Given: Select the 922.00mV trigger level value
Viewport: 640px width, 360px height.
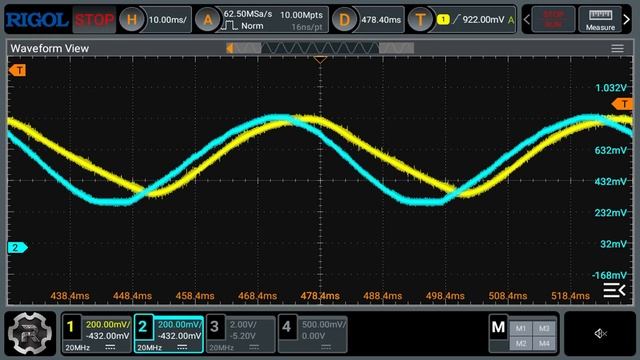Looking at the screenshot, I should pos(483,19).
